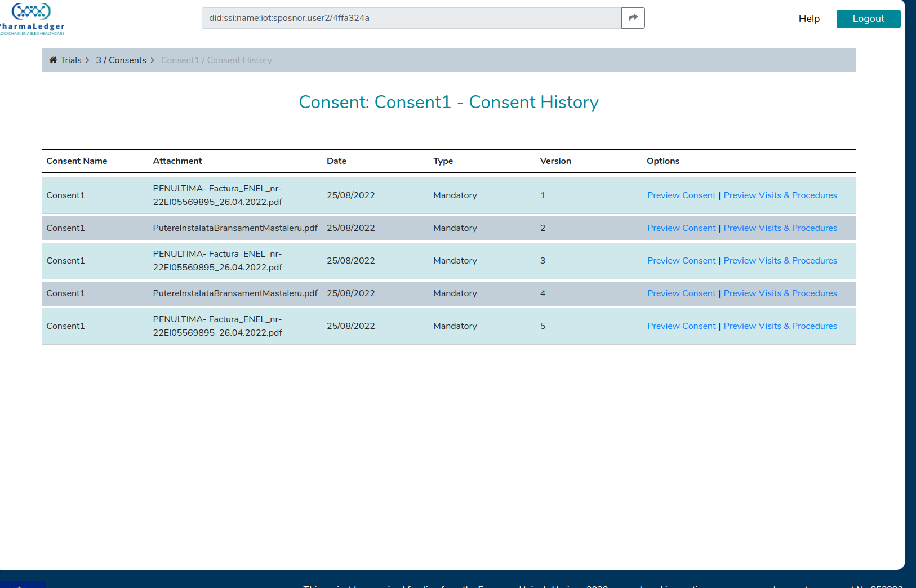Preview Visits & Procedures for version 5
This screenshot has width=916, height=588.
780,326
